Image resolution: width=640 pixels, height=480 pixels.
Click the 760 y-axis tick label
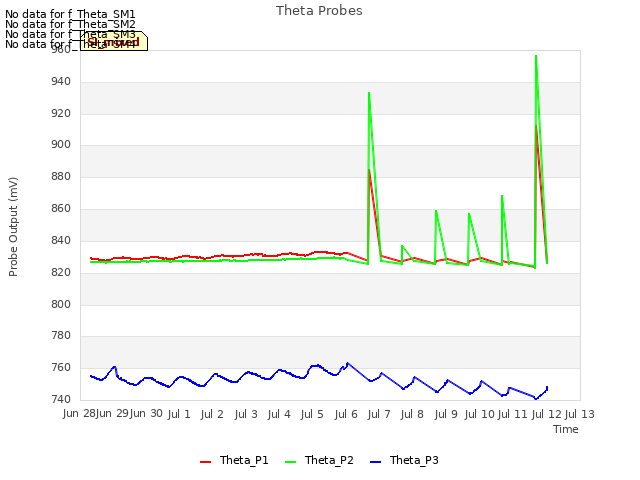pos(61,367)
